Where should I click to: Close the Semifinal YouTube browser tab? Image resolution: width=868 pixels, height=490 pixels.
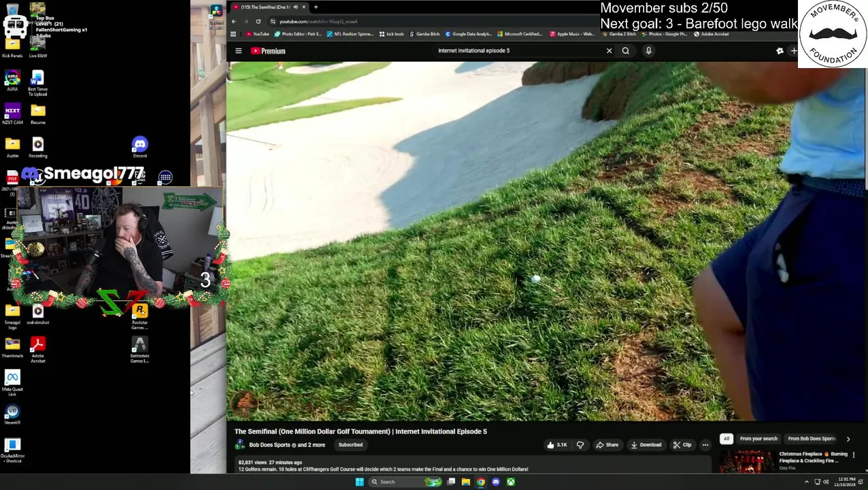point(304,7)
